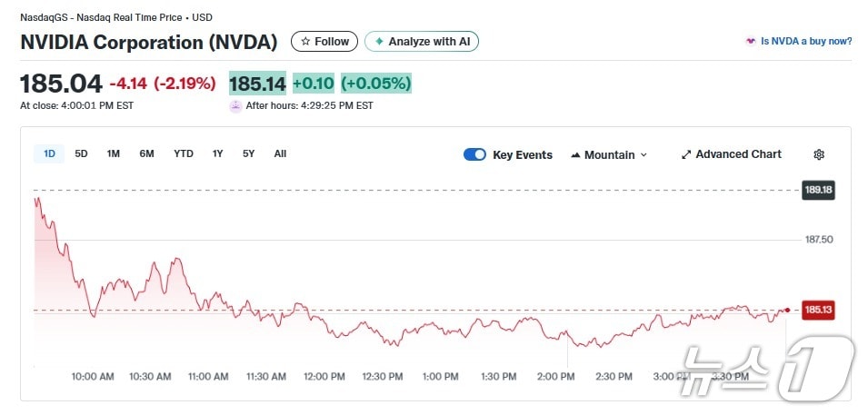
Task: Click the icon beside Is NVDA a buy now
Action: point(750,42)
